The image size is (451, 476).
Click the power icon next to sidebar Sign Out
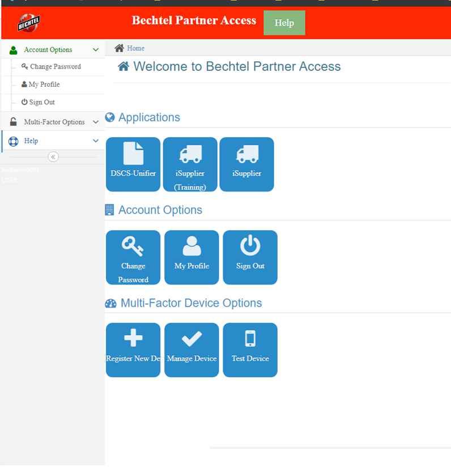24,101
